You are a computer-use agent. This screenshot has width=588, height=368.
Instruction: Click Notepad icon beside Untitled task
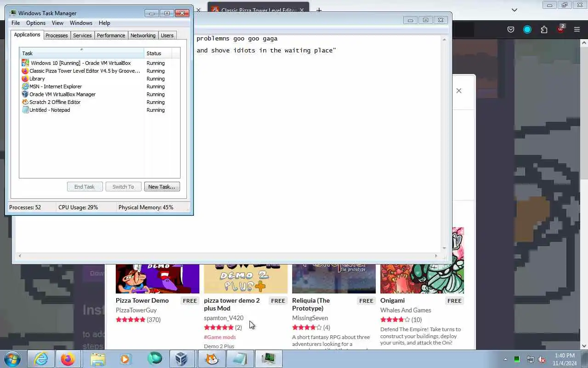click(25, 110)
